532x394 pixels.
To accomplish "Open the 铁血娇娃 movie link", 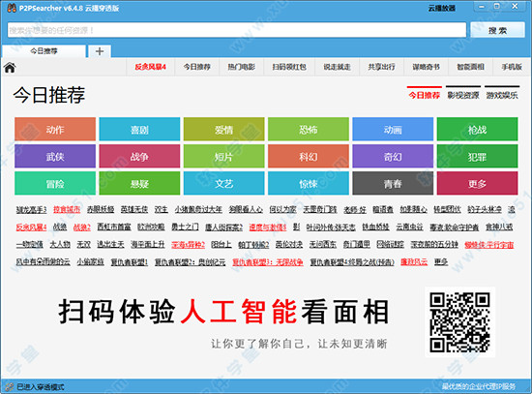I will 375,227.
